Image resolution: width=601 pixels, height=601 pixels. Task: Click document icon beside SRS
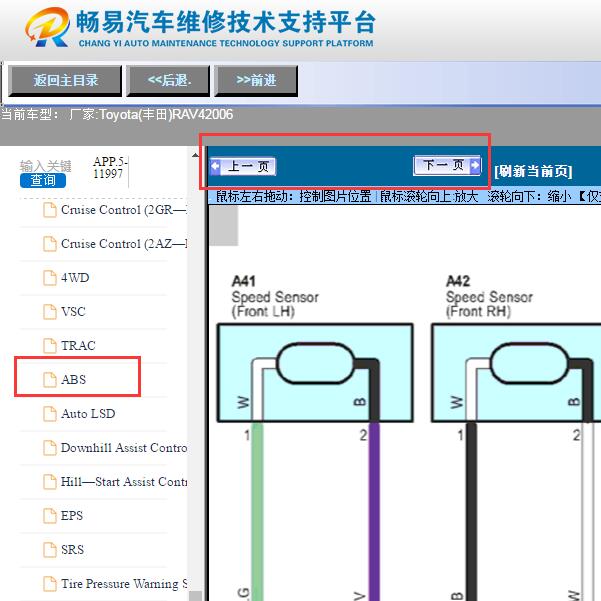(x=50, y=550)
